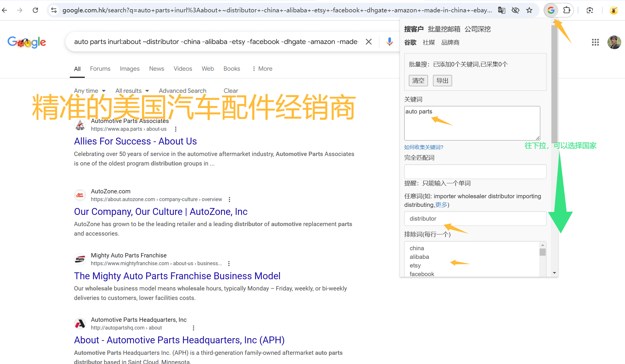
Task: Open the 公司深挖 tab in extension
Action: coord(478,29)
